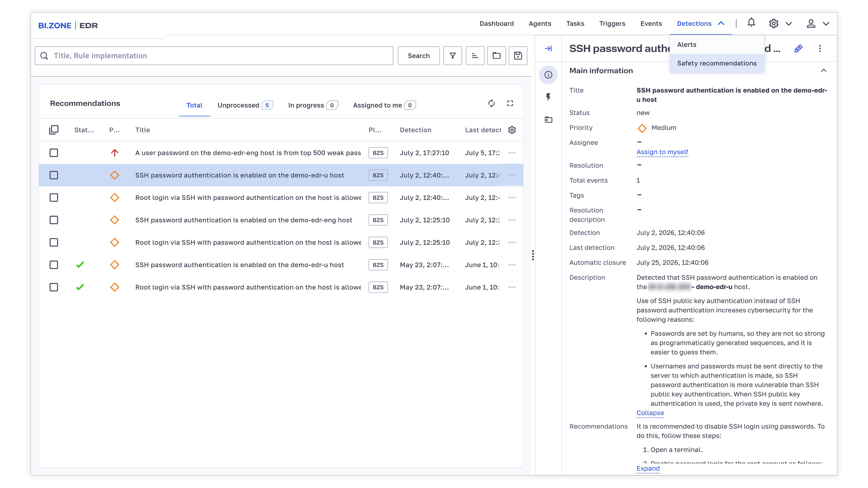Edit the recommendation with pencil icon
Screen dimensions: 868x488
798,49
